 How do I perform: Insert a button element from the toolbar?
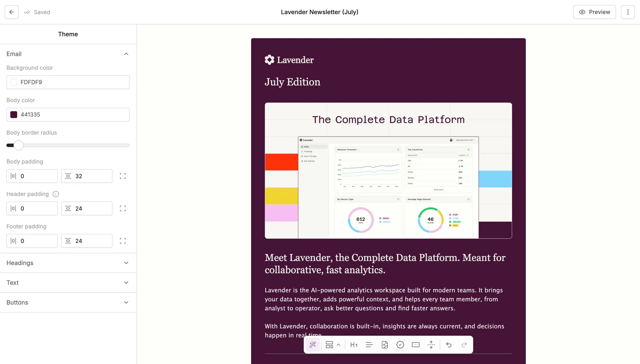[415, 344]
